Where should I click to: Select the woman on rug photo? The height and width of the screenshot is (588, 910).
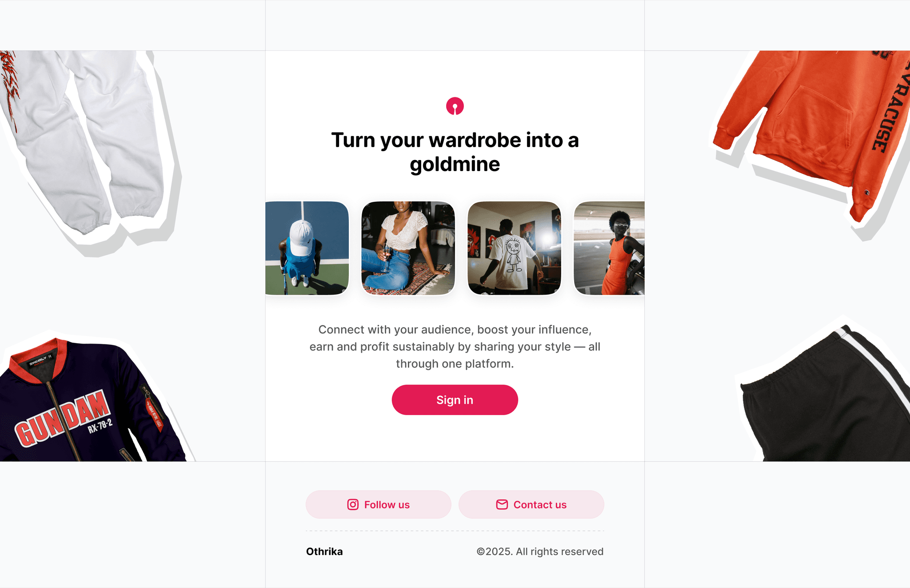[408, 248]
